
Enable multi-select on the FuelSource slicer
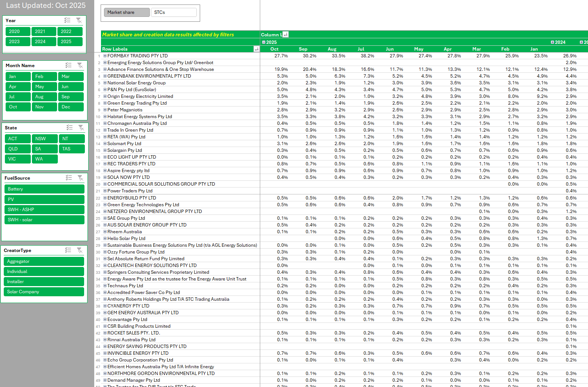click(69, 178)
